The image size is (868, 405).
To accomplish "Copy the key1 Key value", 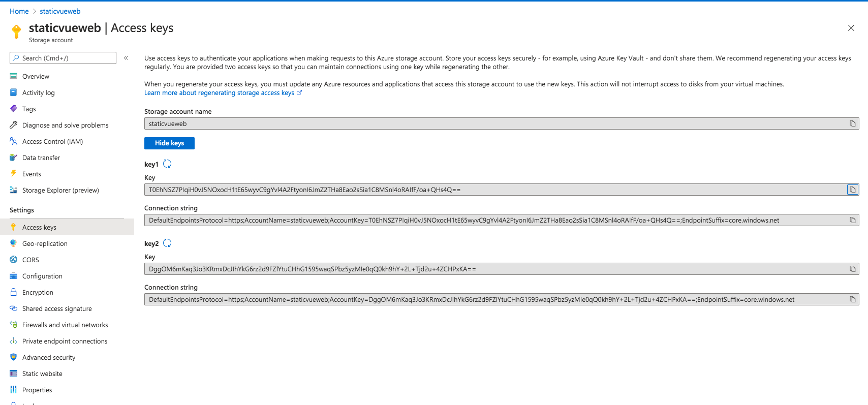I will pos(853,190).
